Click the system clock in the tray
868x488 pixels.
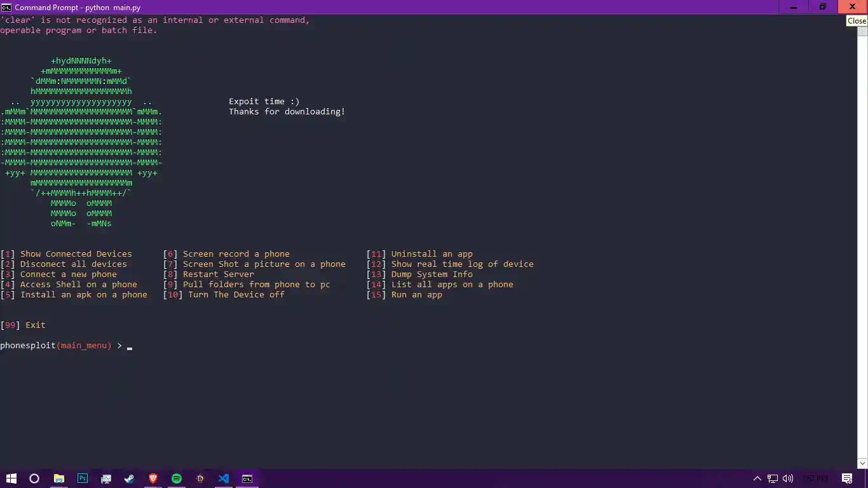point(815,478)
